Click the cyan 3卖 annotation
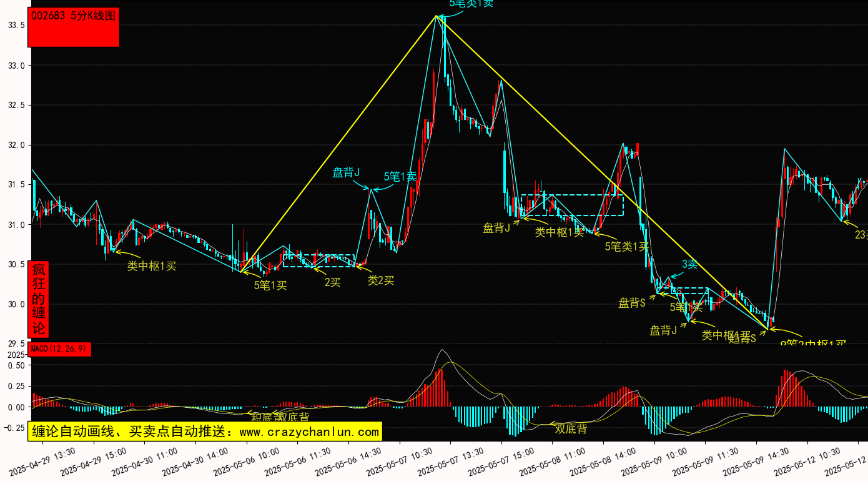Viewport: 868px width, 484px height. coord(689,264)
